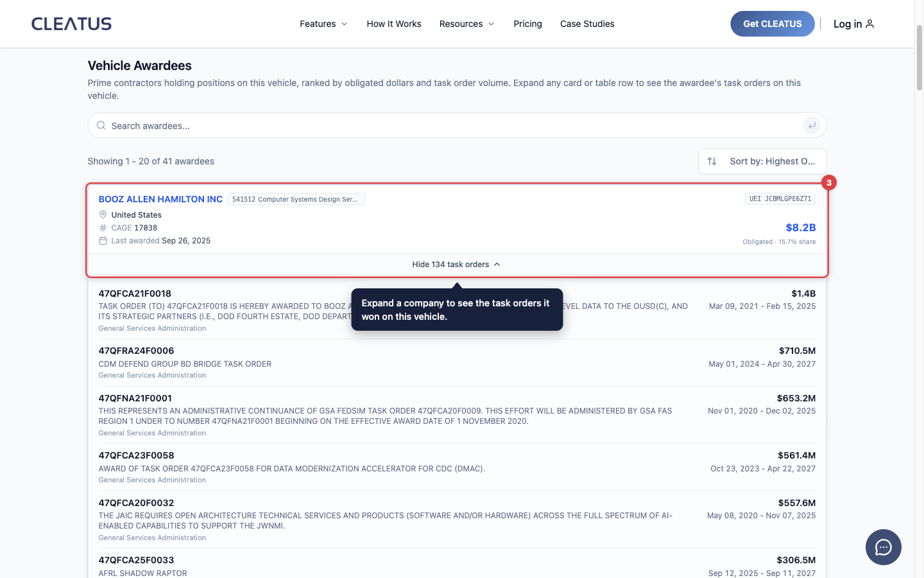Viewport: 924px width, 578px height.
Task: Click the magnifier icon in awardee search
Action: coord(101,125)
